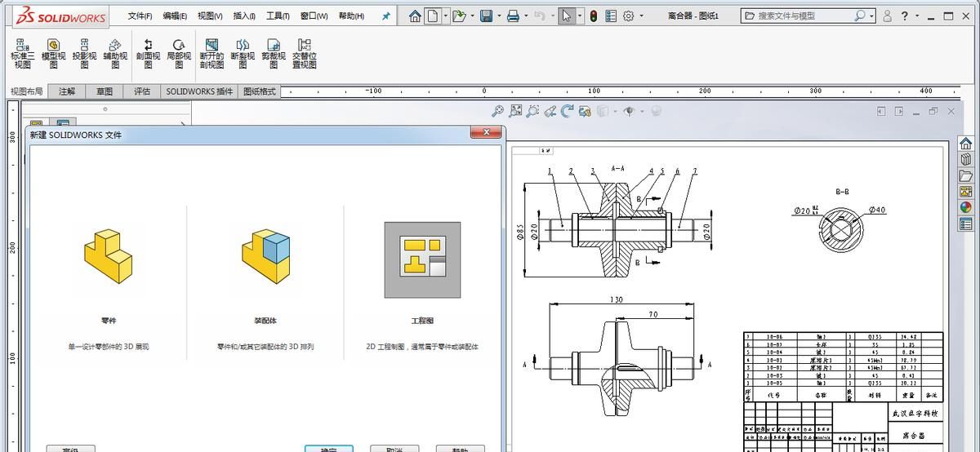Open Appearances color ball icon in the task pane
This screenshot has width=980, height=452.
coord(966,207)
